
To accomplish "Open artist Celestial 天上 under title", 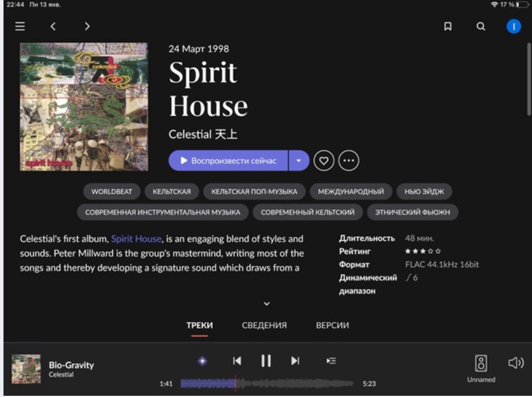I will coord(203,134).
